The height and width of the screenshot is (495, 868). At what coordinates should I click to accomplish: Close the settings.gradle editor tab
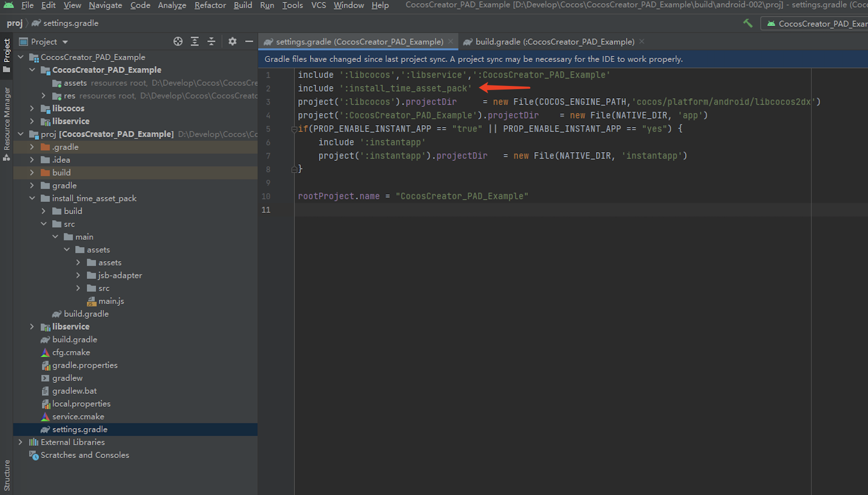pyautogui.click(x=450, y=41)
